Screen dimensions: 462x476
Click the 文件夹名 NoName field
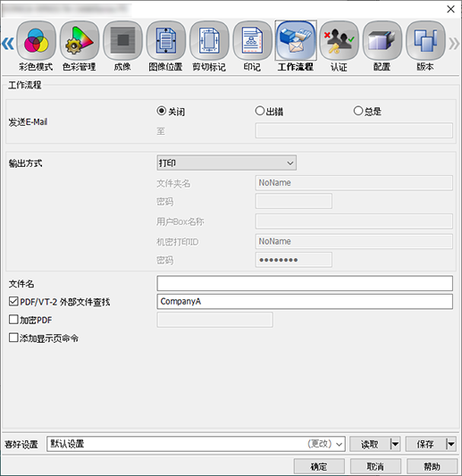354,183
